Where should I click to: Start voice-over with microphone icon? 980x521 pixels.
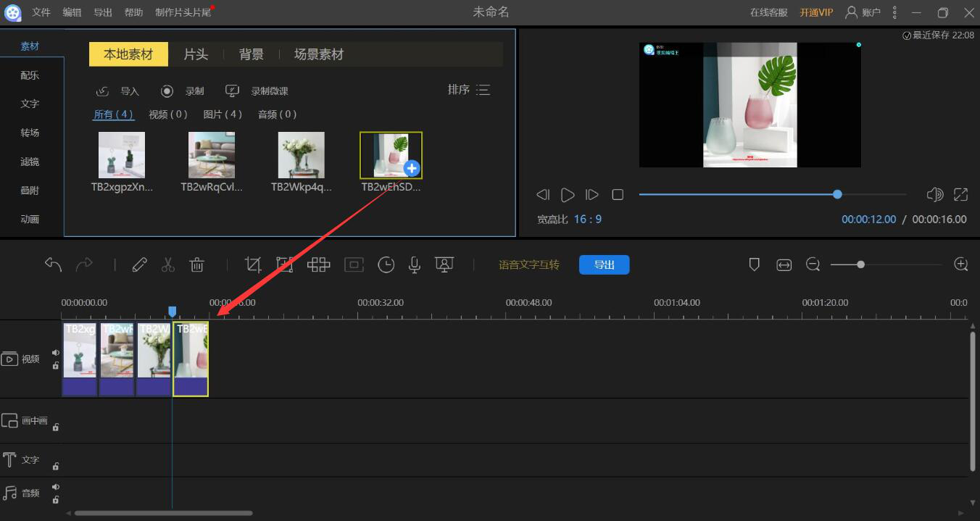pos(415,264)
